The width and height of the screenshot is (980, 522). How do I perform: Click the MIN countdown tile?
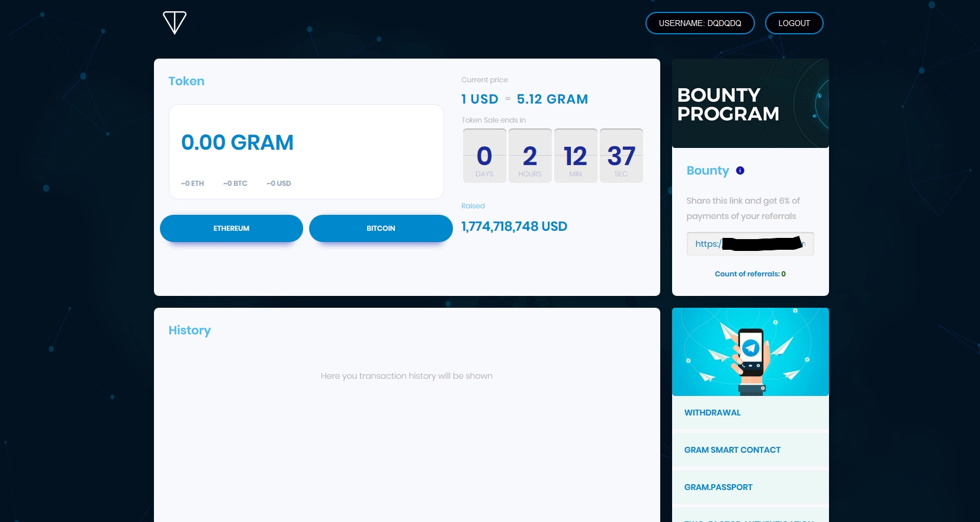tap(576, 156)
